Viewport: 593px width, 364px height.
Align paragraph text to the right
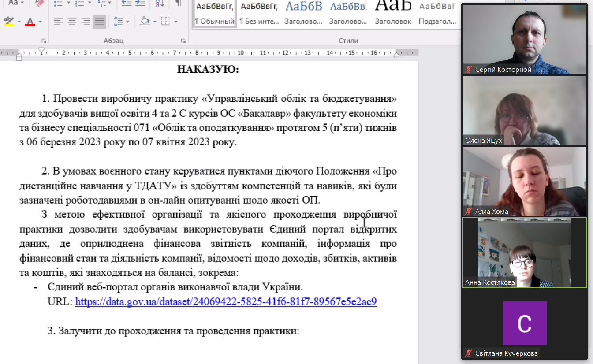(86, 21)
